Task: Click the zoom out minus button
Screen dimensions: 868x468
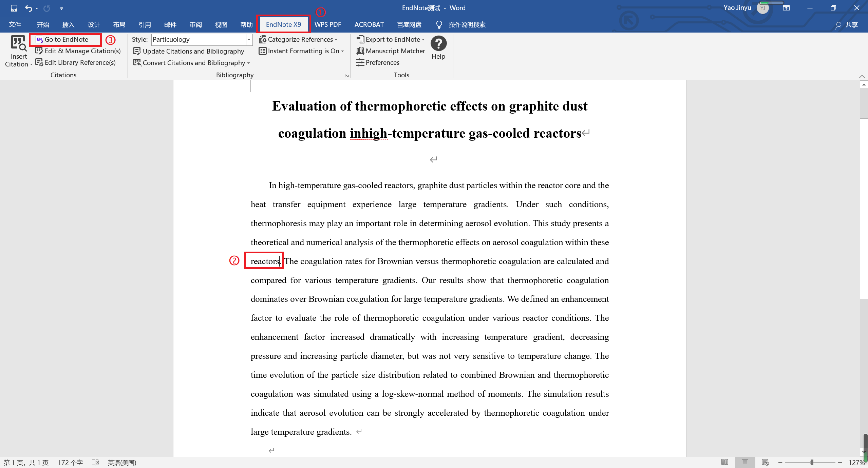Action: click(780, 463)
